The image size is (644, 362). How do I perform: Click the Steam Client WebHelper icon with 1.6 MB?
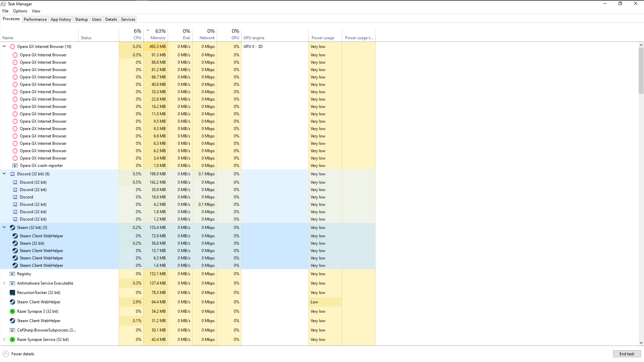15,265
